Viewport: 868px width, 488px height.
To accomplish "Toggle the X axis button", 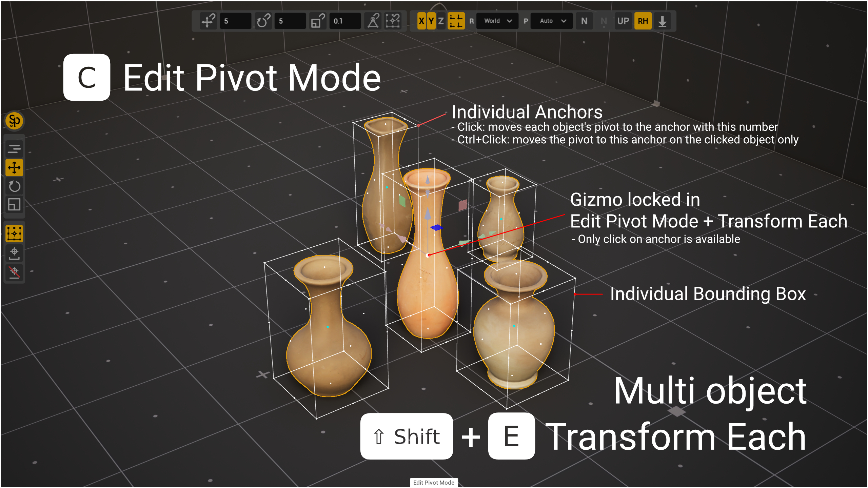I will [421, 21].
